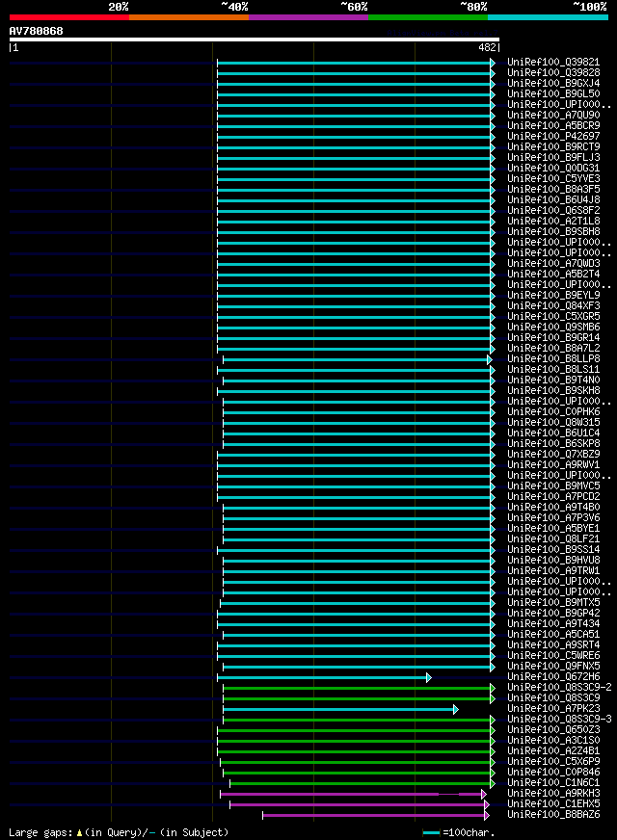Click hit name UniRef100_B9EYL9

[x=553, y=295]
